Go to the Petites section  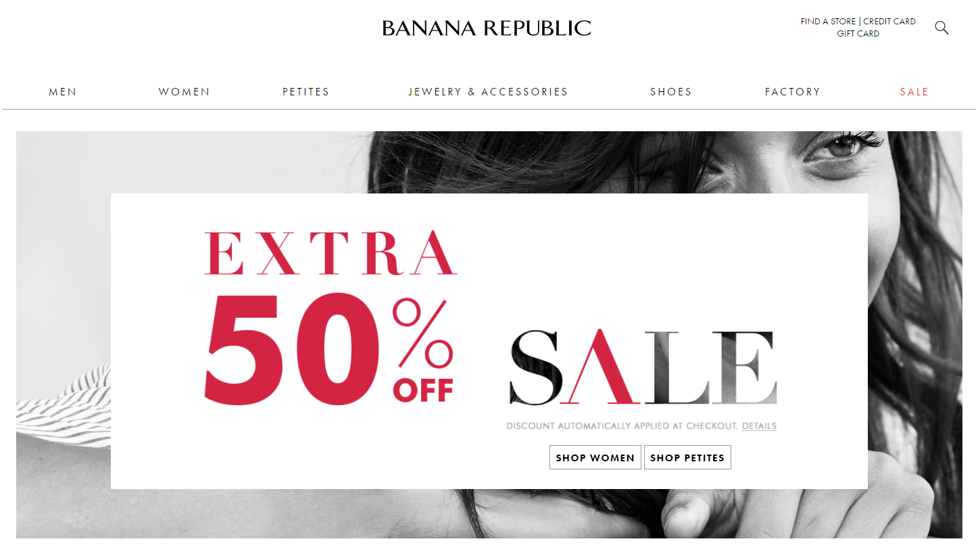306,92
